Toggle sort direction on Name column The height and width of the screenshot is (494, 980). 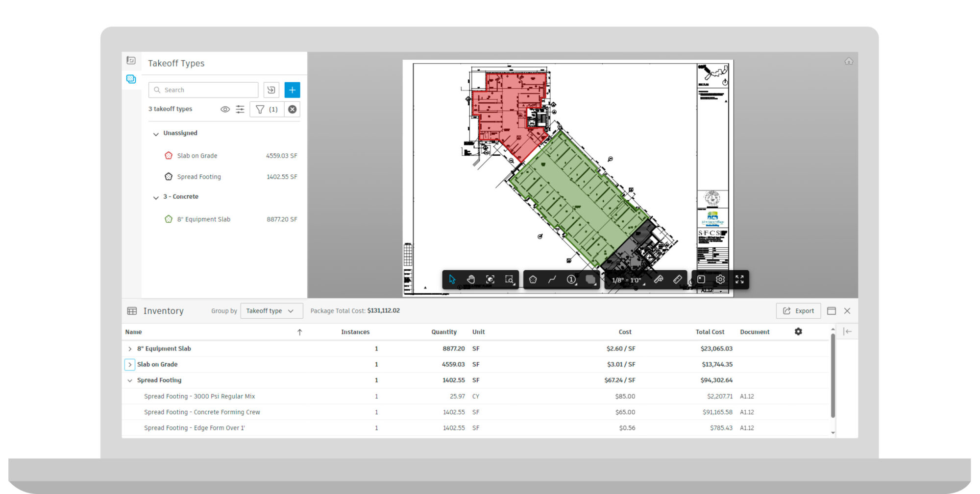coord(299,332)
